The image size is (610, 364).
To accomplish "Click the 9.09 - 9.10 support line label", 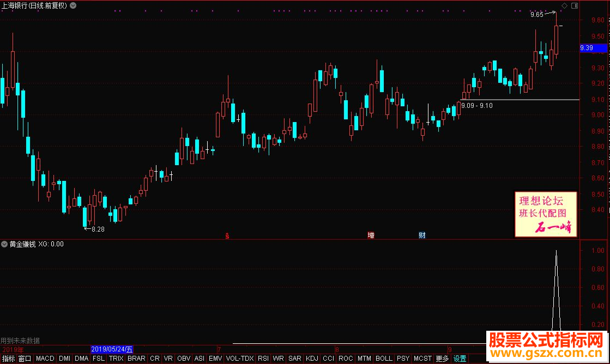I will pyautogui.click(x=477, y=105).
